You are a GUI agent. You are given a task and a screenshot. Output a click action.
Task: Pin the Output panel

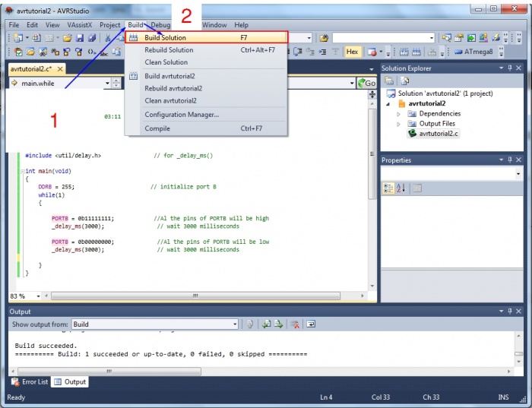(x=510, y=312)
